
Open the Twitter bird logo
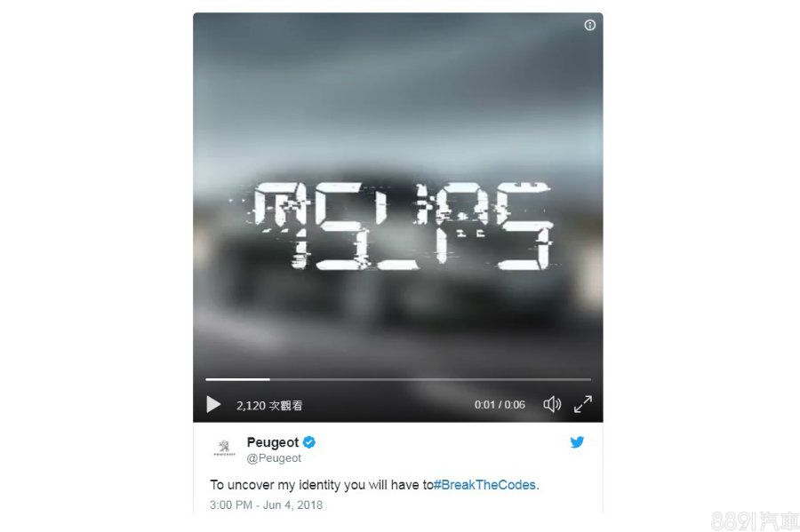pos(577,441)
